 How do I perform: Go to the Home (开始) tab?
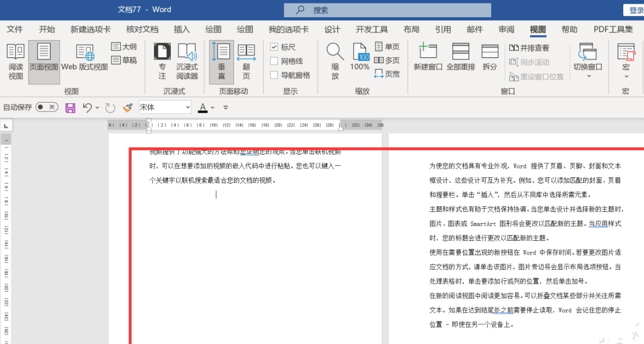coord(47,29)
